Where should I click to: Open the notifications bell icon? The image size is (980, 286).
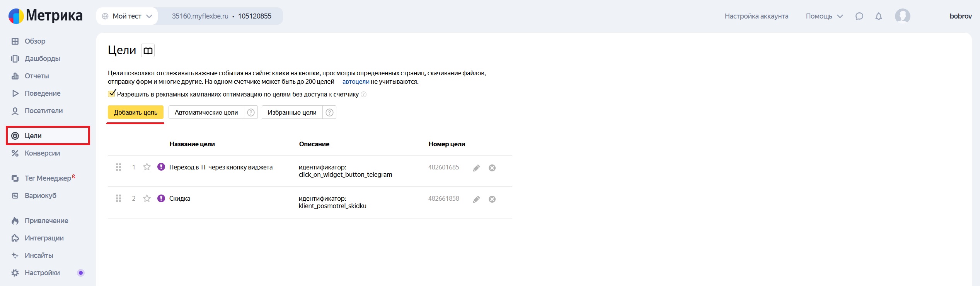click(878, 16)
